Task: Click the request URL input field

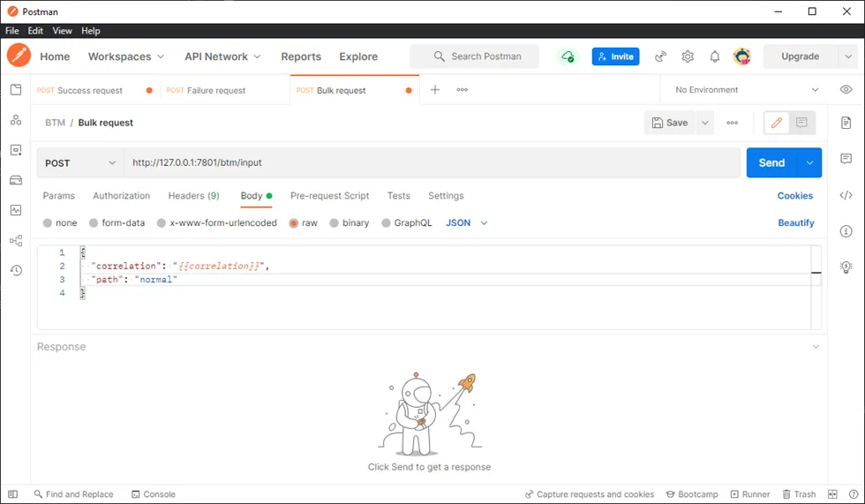Action: click(x=432, y=162)
